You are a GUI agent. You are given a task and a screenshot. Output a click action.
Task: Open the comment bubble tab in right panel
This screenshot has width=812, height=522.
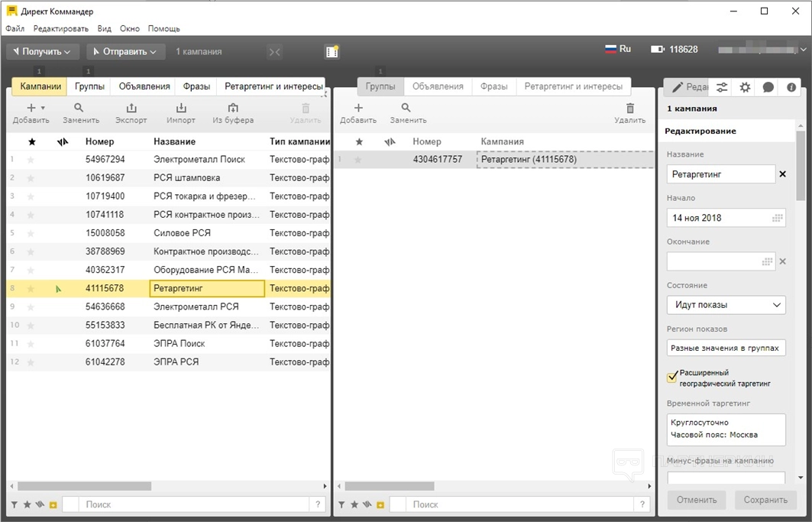pos(768,87)
